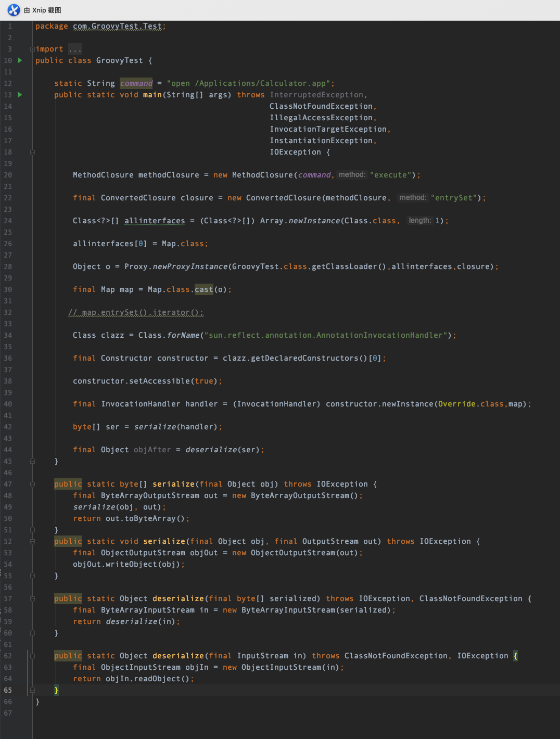Click the highlighted 'cast' method on line 30
The height and width of the screenshot is (739, 560).
click(x=204, y=289)
